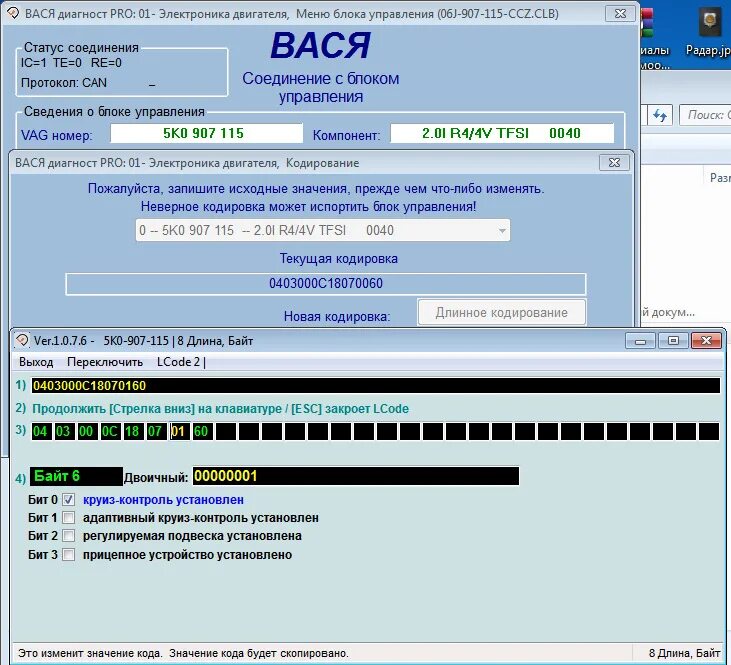
Task: Open the Переключить menu
Action: point(105,362)
